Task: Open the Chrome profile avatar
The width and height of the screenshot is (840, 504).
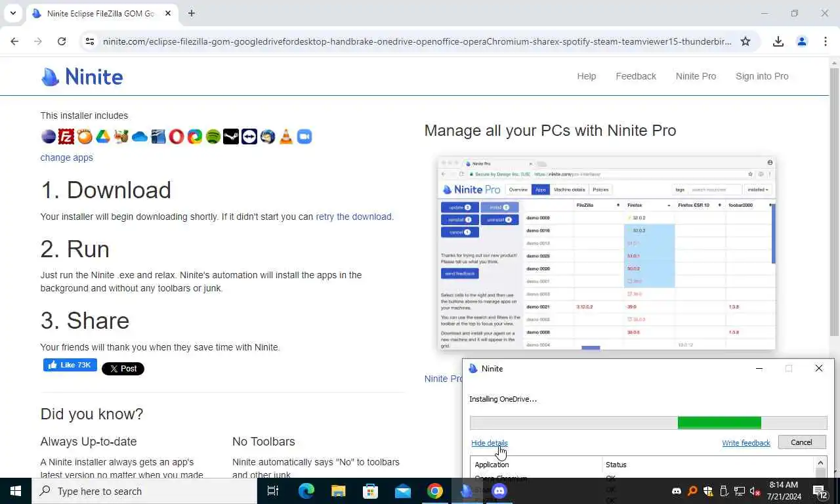Action: (x=801, y=41)
